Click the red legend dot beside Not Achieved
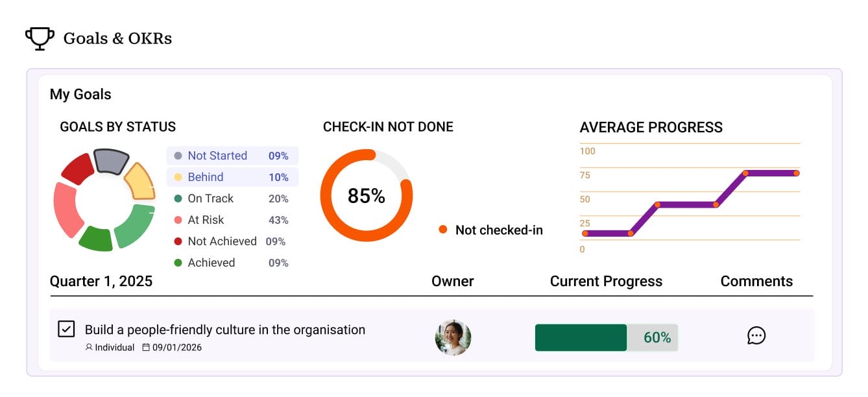 click(x=176, y=241)
